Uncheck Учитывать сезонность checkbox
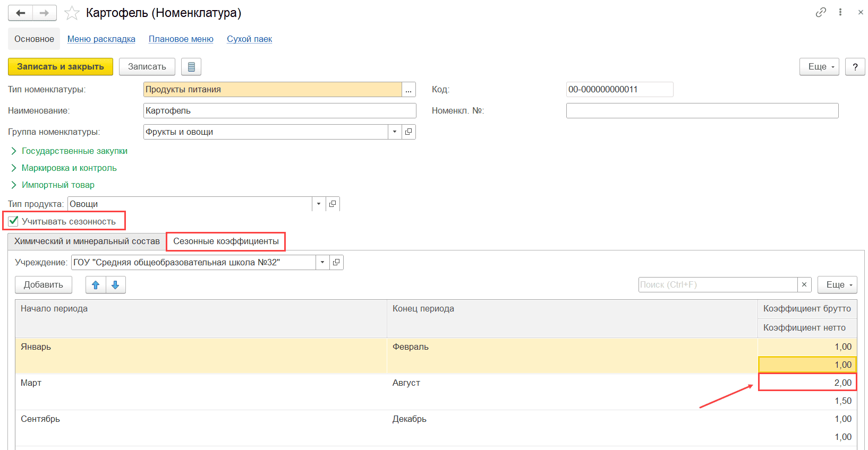The image size is (868, 450). [14, 221]
